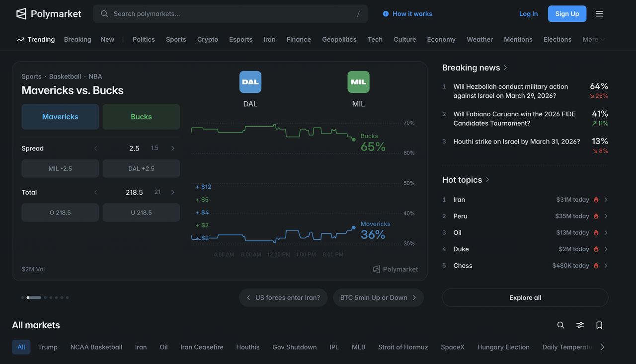Switch to the Politics category tab

pyautogui.click(x=144, y=40)
